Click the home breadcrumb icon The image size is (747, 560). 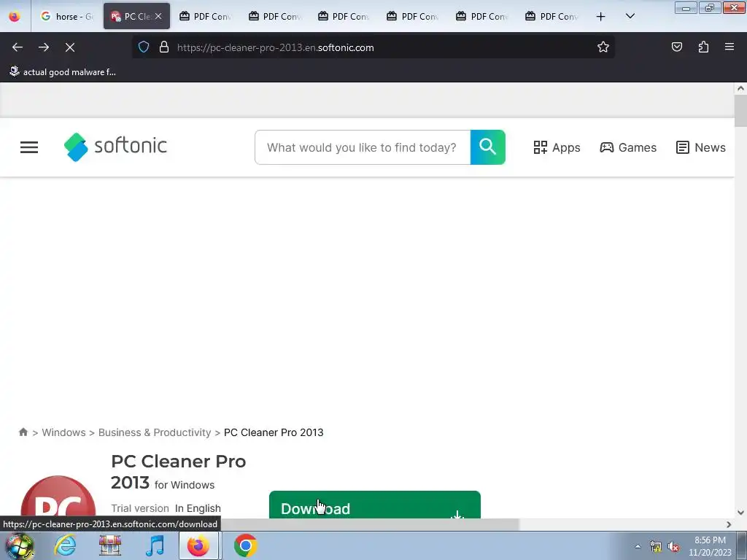coord(23,432)
